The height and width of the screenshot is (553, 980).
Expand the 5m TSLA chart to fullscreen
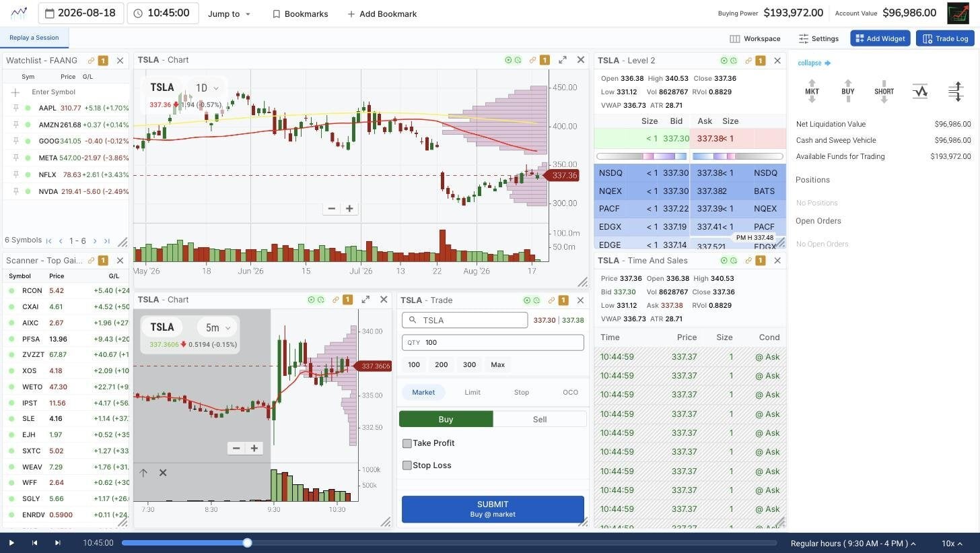[365, 300]
